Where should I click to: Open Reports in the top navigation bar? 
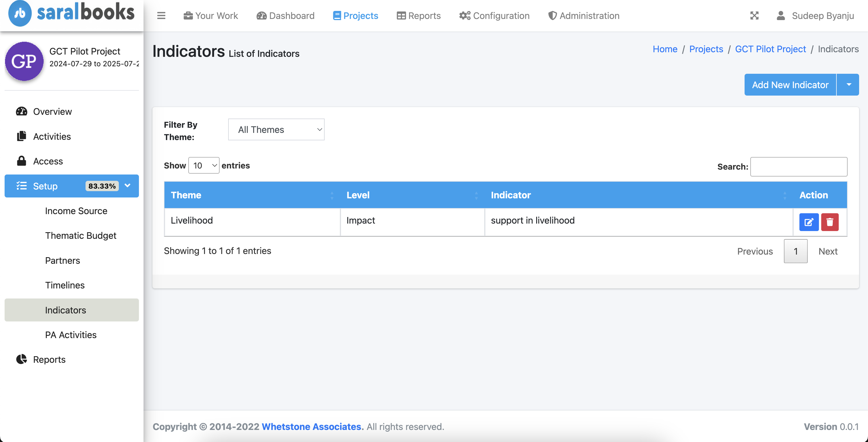pos(418,15)
